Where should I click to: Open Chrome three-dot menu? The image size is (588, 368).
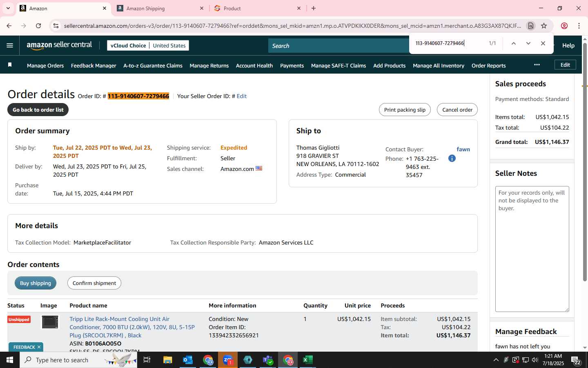(579, 26)
